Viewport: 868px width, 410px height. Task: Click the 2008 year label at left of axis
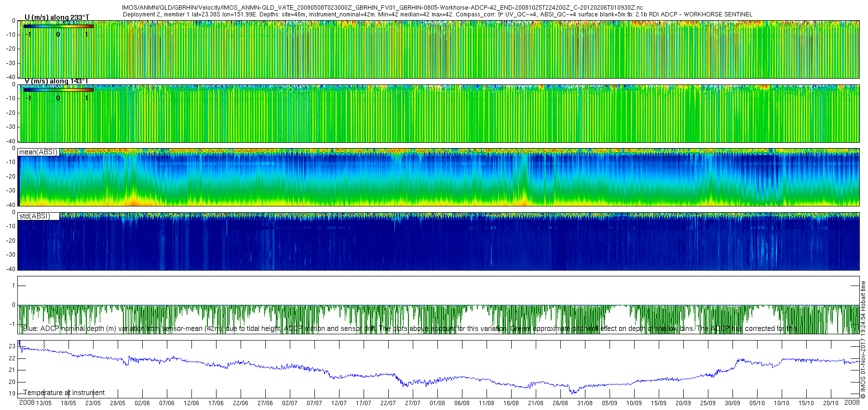(27, 402)
